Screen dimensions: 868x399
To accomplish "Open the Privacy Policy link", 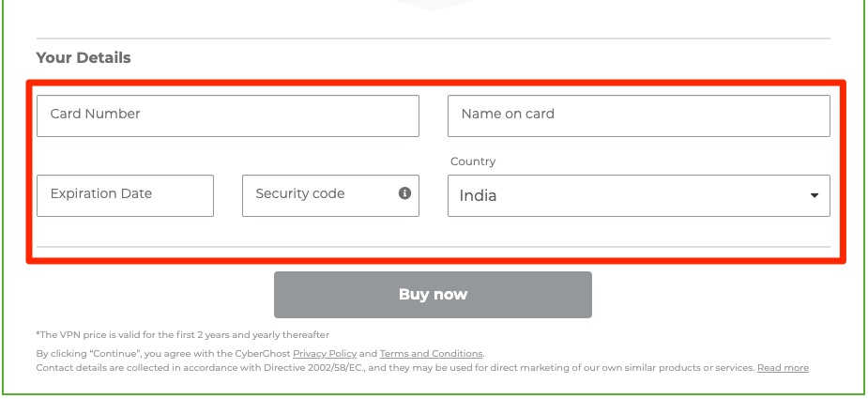I will tap(325, 354).
